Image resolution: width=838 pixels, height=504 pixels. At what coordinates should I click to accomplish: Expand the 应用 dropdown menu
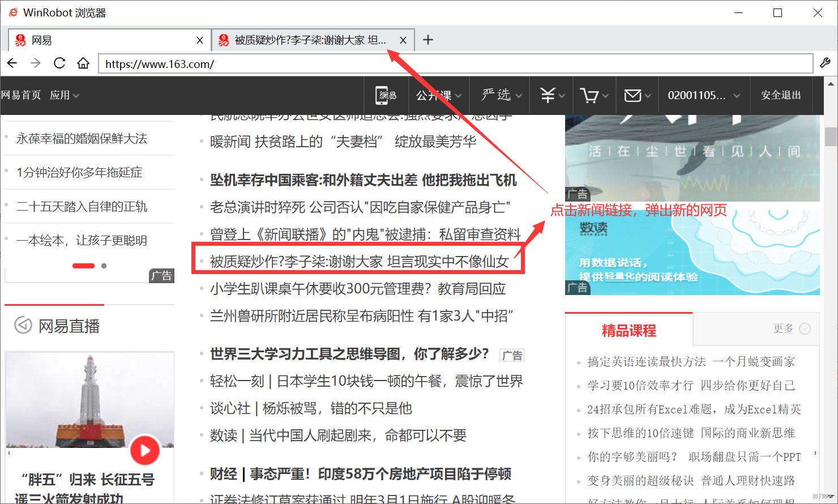[64, 95]
